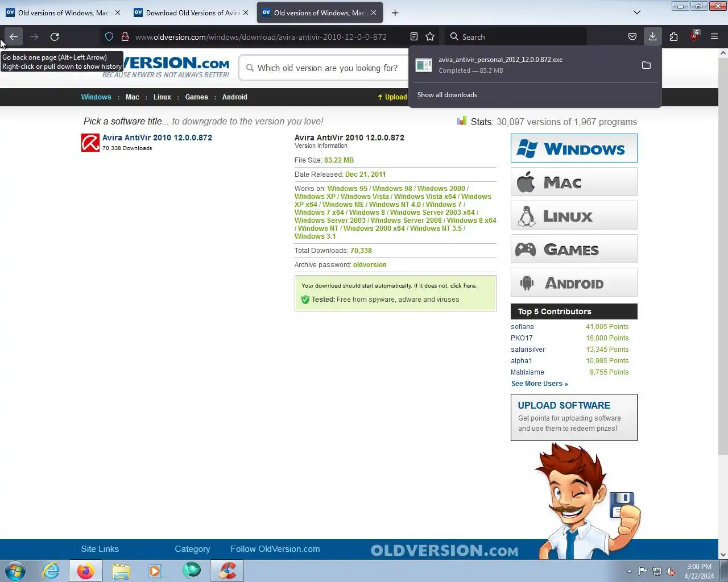Select Android in site navigation bar
This screenshot has height=582, width=728.
coord(235,97)
